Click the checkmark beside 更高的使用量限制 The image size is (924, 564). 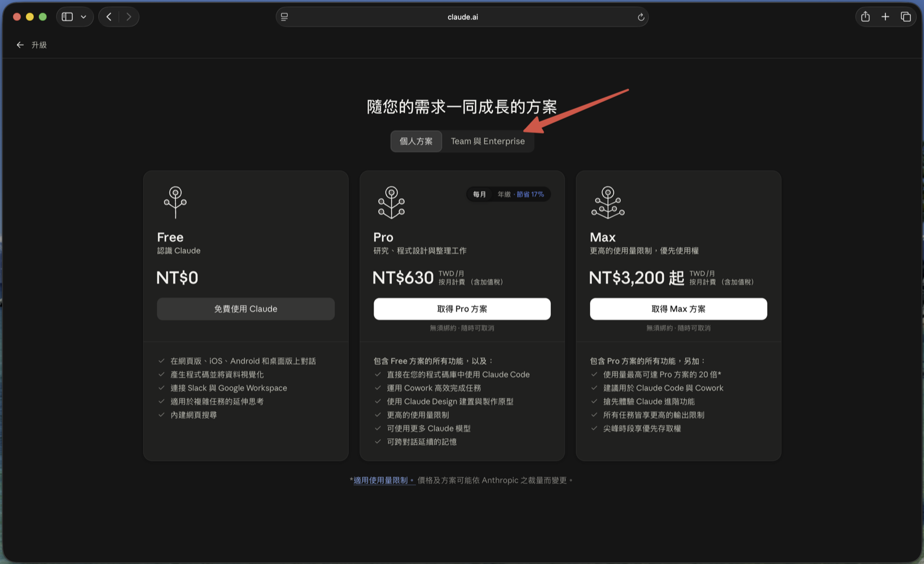[378, 415]
